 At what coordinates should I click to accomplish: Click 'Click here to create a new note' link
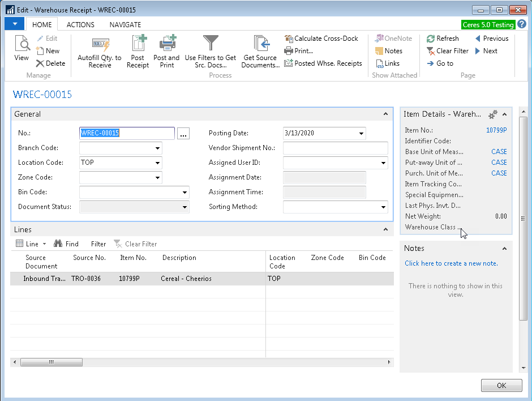click(x=451, y=263)
